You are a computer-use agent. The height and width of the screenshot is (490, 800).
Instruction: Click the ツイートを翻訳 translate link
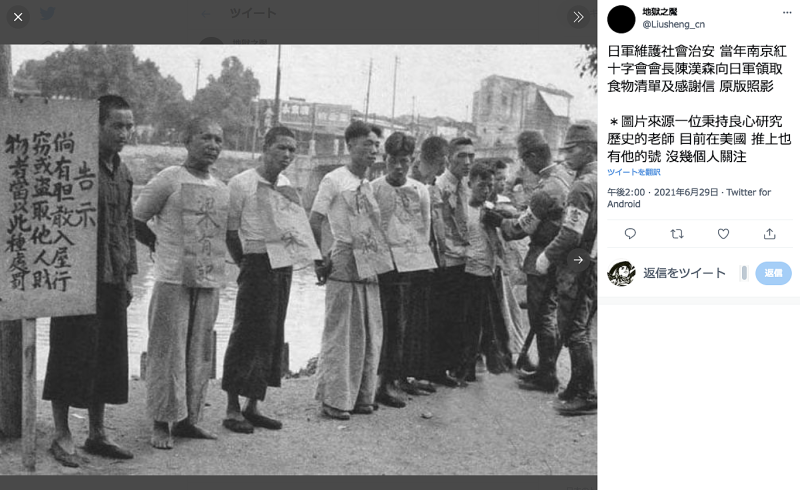(x=634, y=172)
